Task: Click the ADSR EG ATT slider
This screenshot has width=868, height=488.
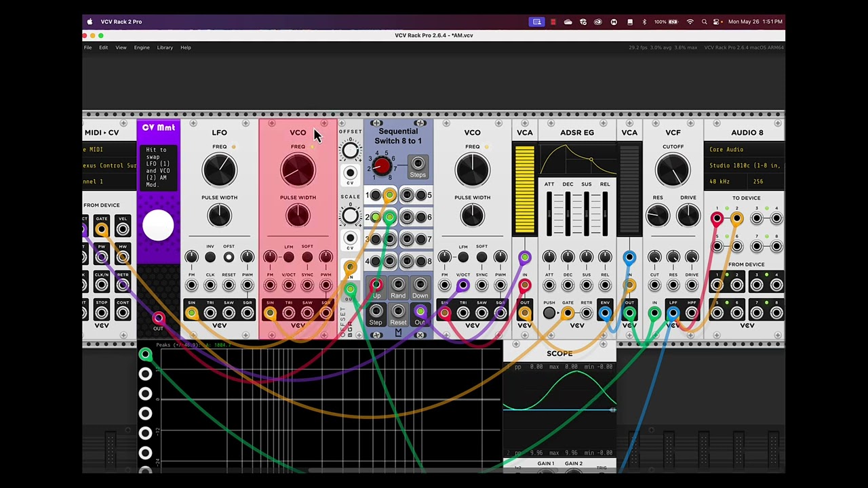Action: pyautogui.click(x=549, y=213)
